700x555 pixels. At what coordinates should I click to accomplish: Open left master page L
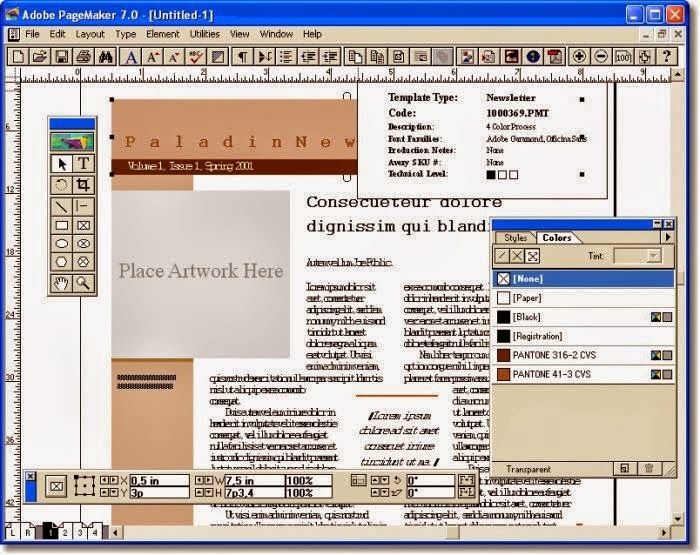pyautogui.click(x=12, y=532)
